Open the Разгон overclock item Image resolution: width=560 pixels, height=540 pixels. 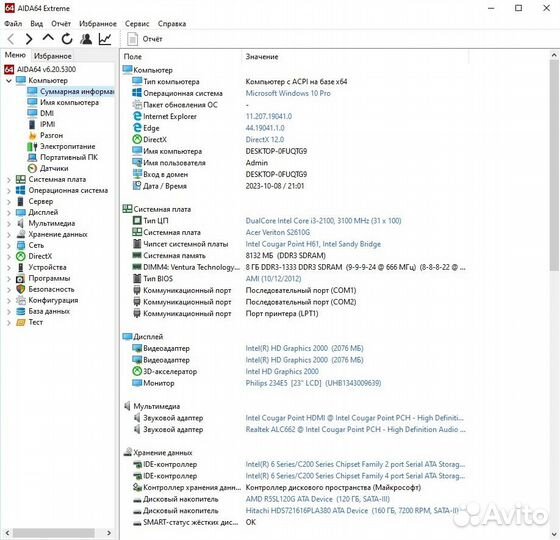click(51, 135)
